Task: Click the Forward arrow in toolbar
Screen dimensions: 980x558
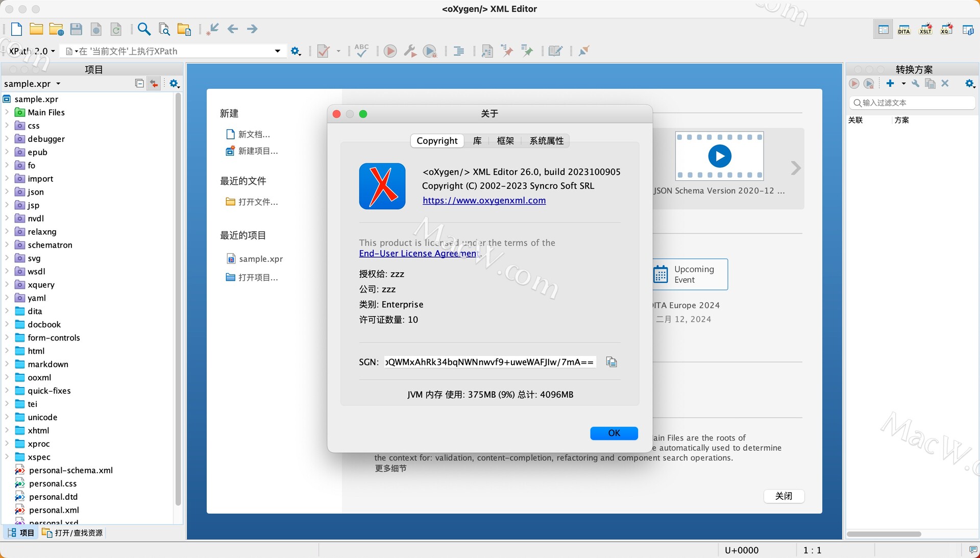Action: (x=252, y=29)
